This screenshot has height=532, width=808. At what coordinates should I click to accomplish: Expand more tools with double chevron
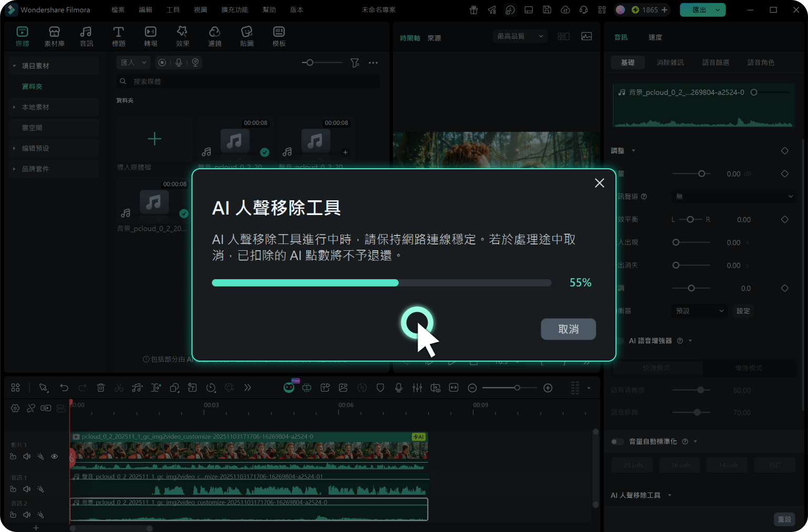point(248,388)
